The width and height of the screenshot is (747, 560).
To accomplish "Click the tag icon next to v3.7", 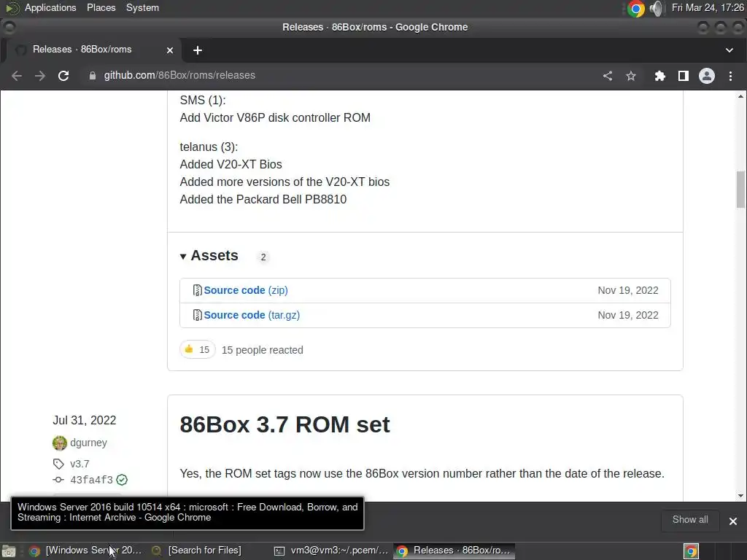I will click(x=58, y=464).
